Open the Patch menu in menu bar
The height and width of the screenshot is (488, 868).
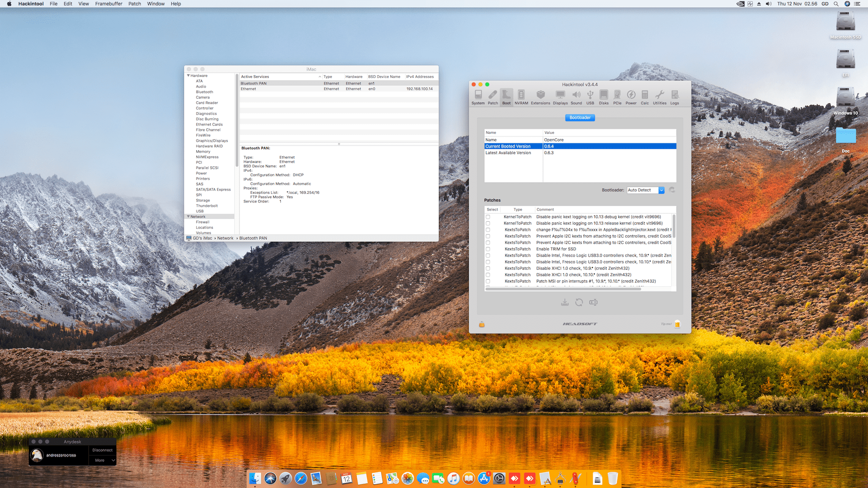point(134,4)
